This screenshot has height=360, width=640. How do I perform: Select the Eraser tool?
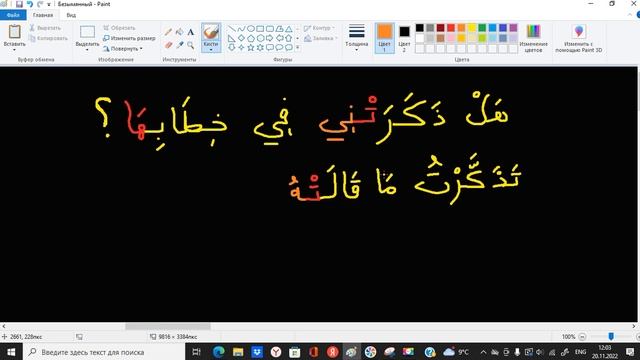[168, 45]
